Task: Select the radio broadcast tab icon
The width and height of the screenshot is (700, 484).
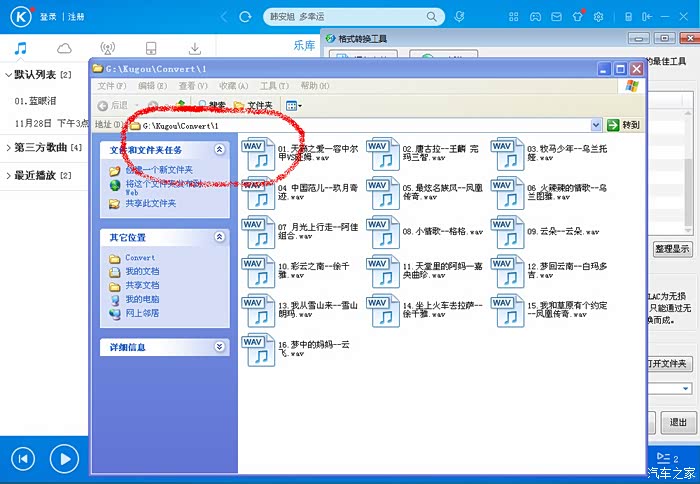Action: click(x=108, y=48)
